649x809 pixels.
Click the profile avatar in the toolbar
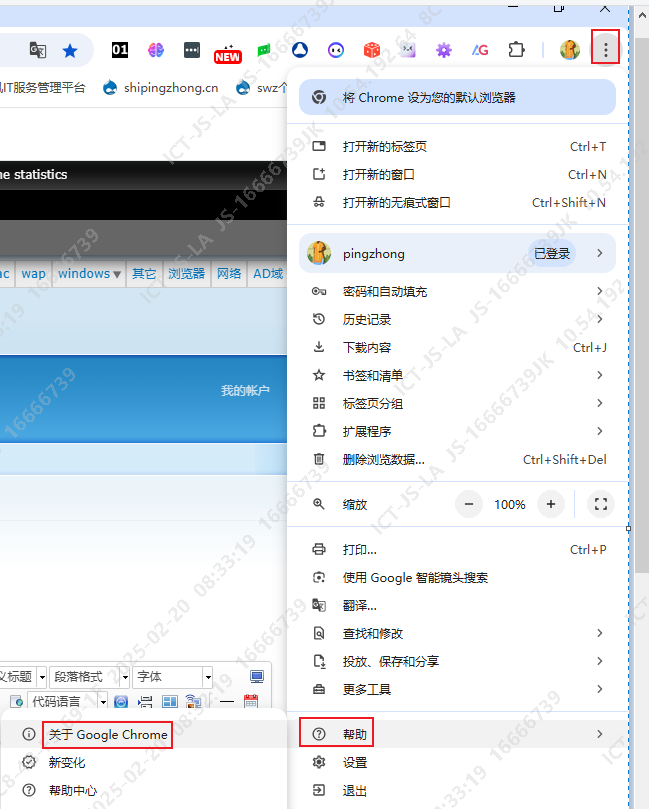[570, 50]
